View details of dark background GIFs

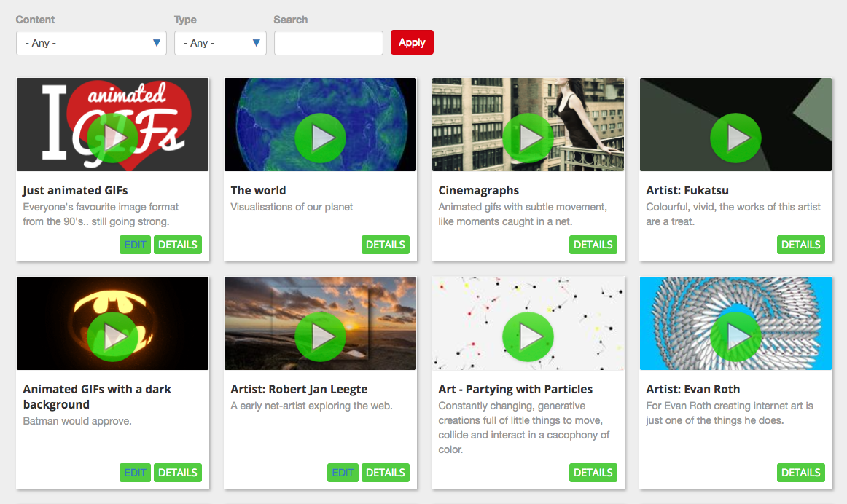pyautogui.click(x=178, y=472)
